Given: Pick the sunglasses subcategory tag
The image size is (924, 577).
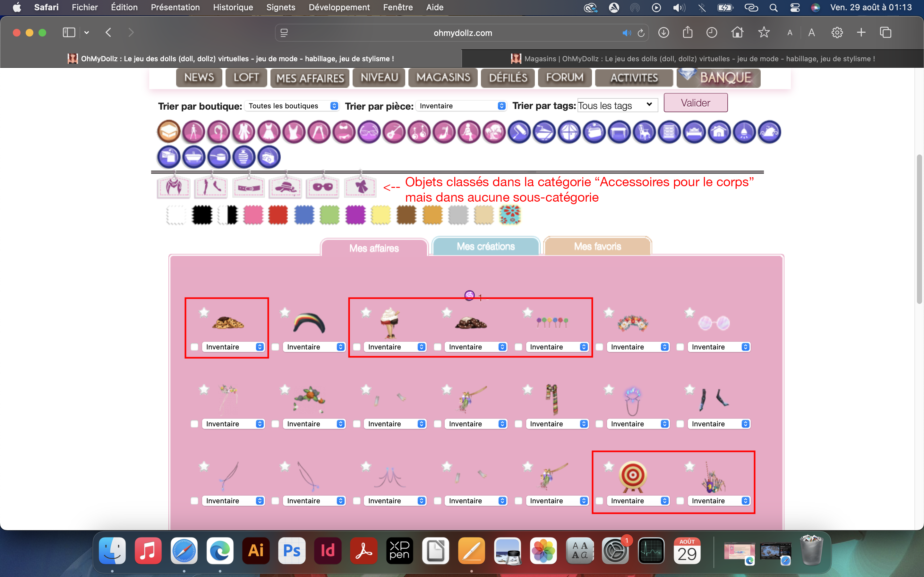Looking at the screenshot, I should click(x=323, y=187).
